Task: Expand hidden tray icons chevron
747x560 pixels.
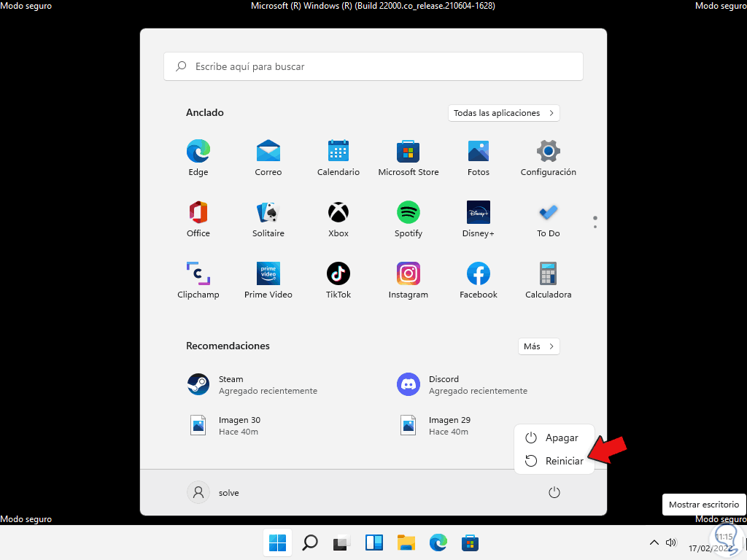Action: click(x=654, y=542)
